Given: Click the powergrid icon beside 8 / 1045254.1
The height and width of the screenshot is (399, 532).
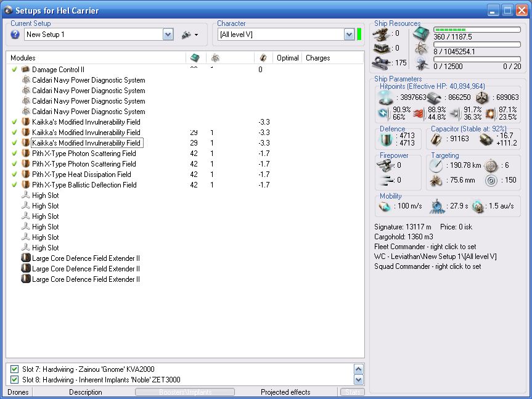Looking at the screenshot, I should pos(421,49).
